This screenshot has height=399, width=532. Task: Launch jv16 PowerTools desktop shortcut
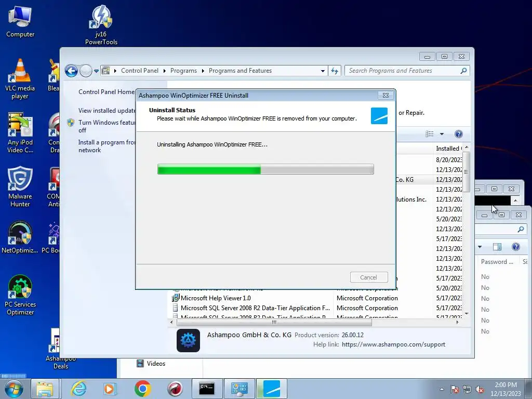(101, 25)
